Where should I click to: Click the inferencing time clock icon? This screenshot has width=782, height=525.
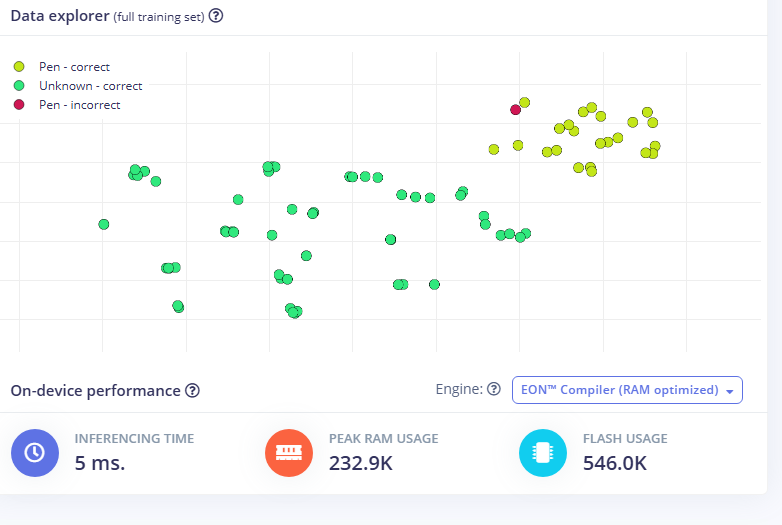(35, 453)
